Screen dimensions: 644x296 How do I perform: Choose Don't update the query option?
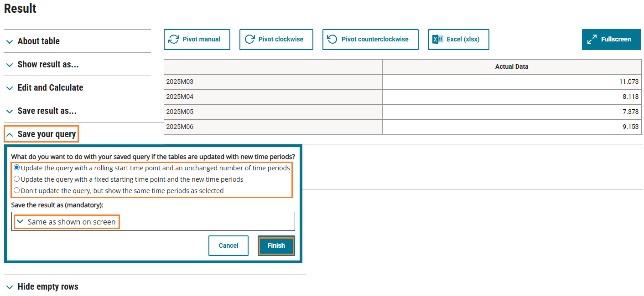(17, 190)
